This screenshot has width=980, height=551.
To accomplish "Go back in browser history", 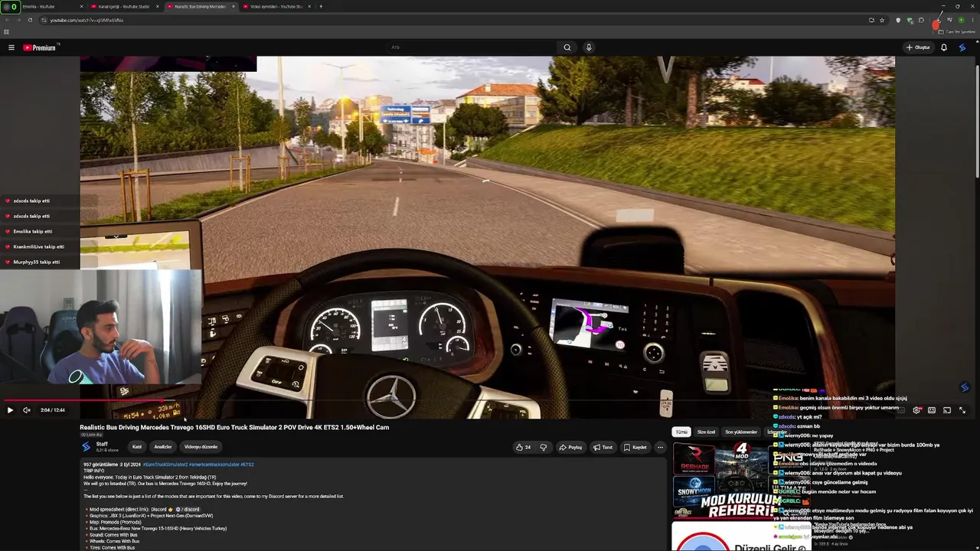I will (7, 20).
